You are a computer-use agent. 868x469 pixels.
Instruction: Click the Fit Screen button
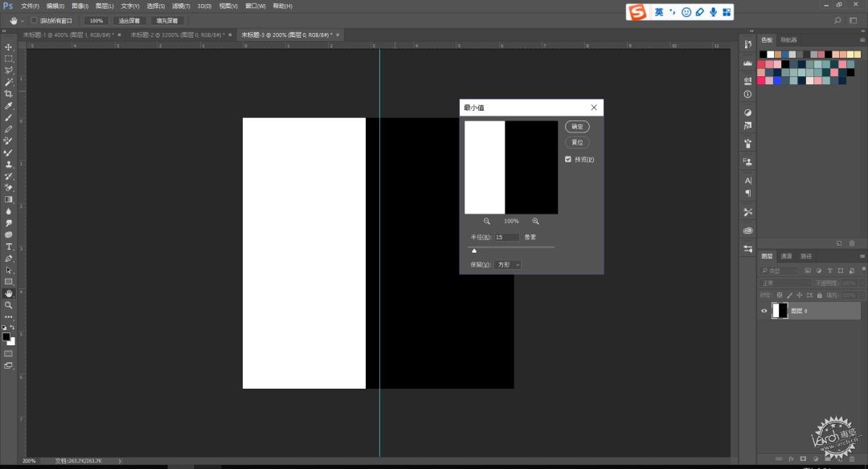tap(129, 20)
